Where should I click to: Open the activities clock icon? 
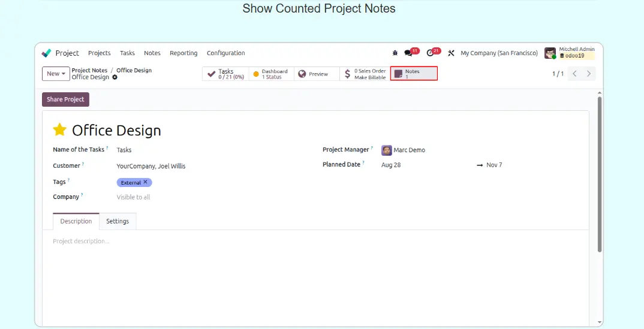(x=430, y=53)
